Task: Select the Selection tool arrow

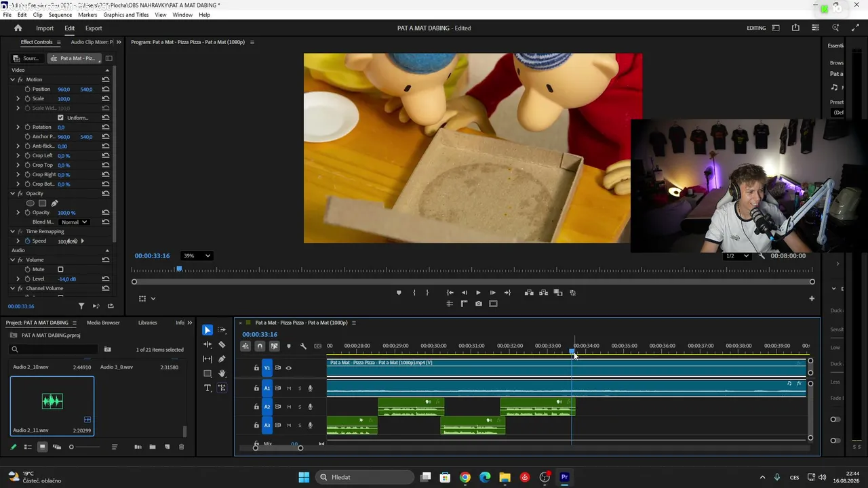Action: 208,330
